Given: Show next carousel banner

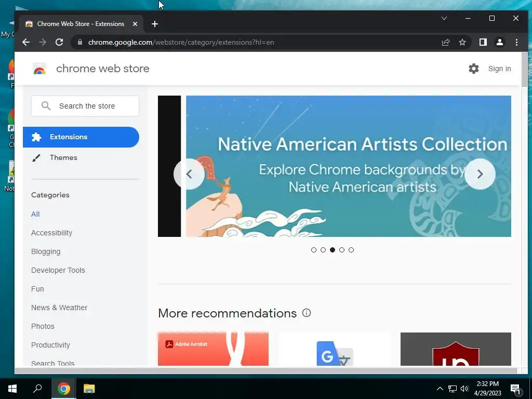Looking at the screenshot, I should pos(480,174).
